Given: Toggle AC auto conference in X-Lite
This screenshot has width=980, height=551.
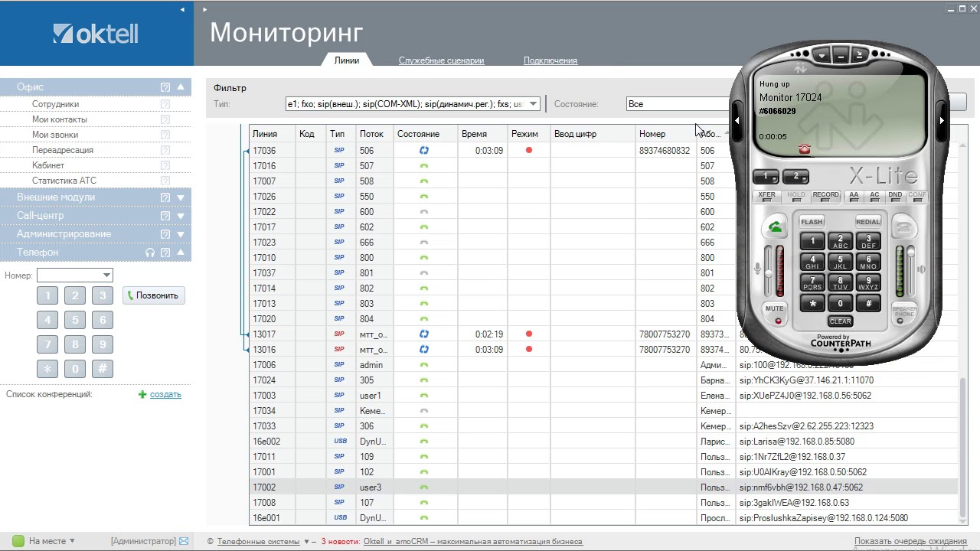Looking at the screenshot, I should (x=874, y=196).
